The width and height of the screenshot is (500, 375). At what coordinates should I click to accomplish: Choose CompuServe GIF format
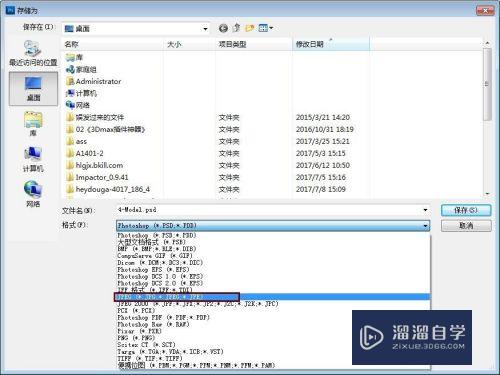coord(273,256)
